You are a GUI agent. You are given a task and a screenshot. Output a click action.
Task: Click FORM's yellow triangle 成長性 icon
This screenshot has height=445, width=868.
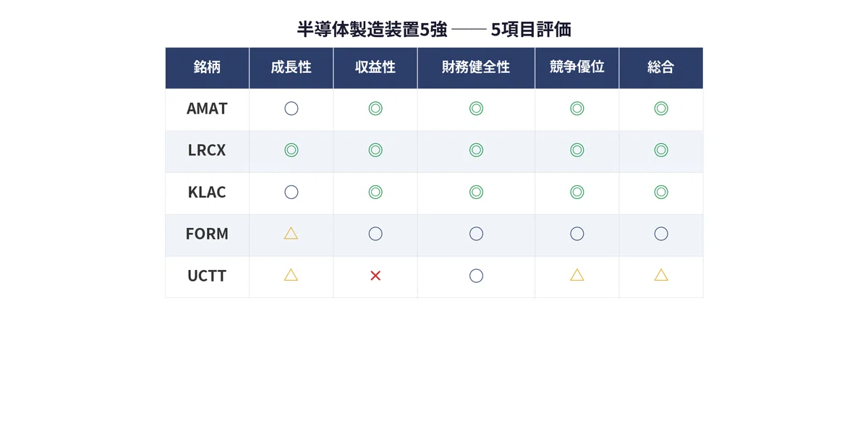[x=291, y=233]
